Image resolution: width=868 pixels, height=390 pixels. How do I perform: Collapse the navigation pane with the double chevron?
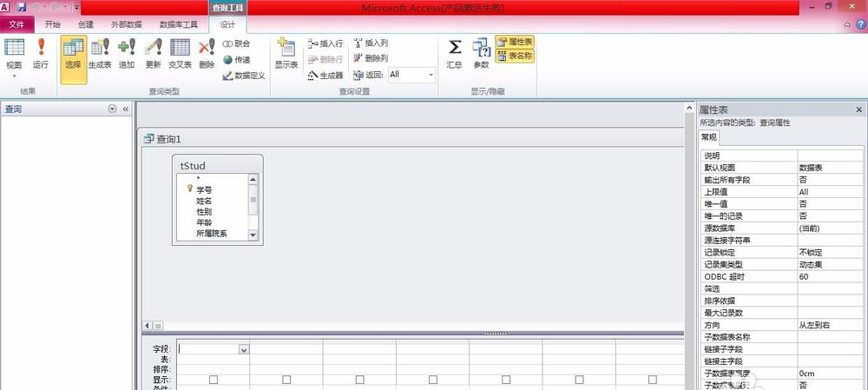[125, 109]
